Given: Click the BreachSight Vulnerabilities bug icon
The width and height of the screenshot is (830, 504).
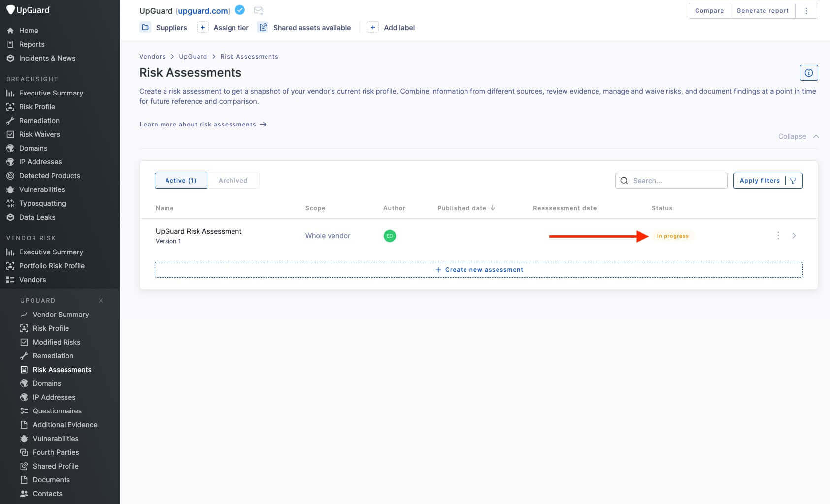Looking at the screenshot, I should (10, 189).
